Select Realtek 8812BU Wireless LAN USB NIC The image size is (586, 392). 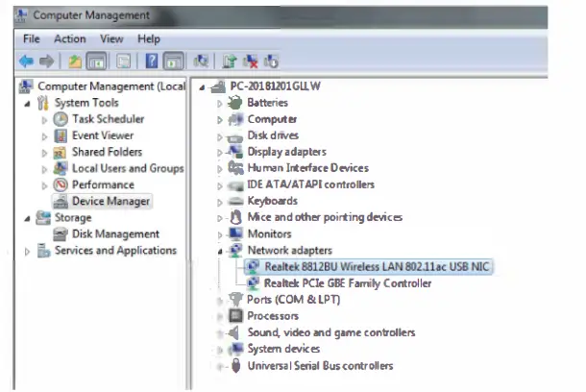(377, 267)
